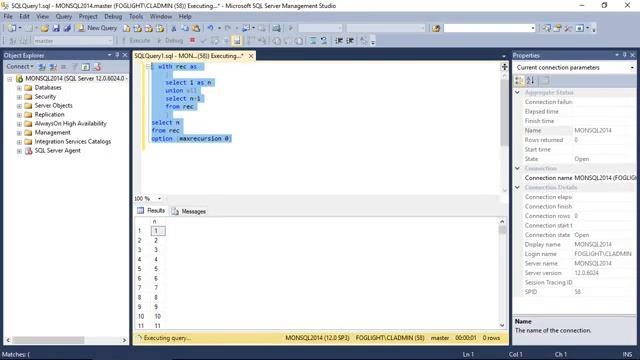Close the SQLQuery1.sql tab

[251, 56]
